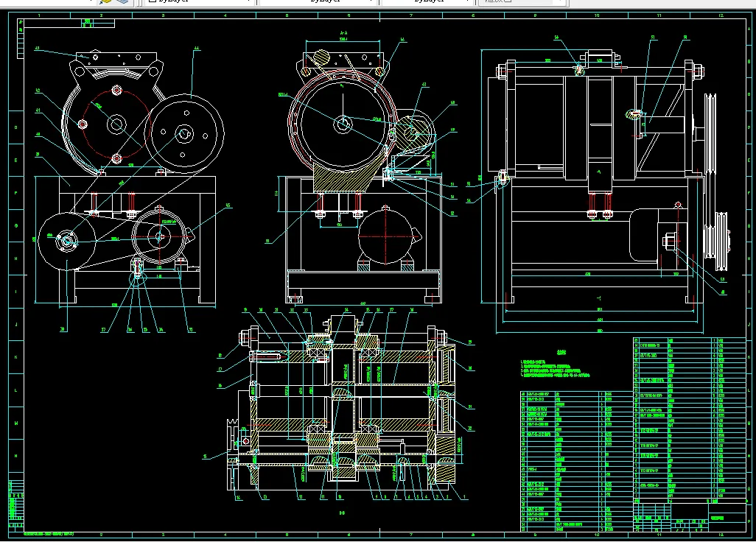Click the A-A section view label
The image size is (756, 542).
coord(343,33)
